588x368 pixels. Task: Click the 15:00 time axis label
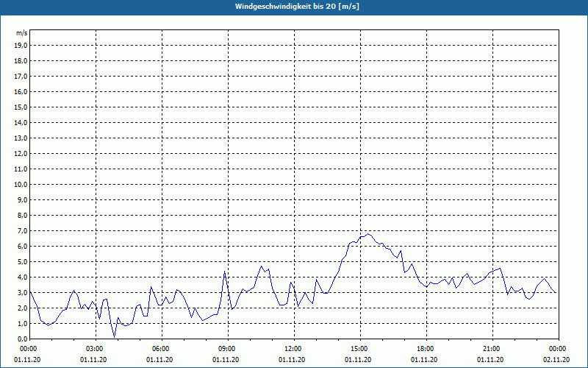point(361,349)
